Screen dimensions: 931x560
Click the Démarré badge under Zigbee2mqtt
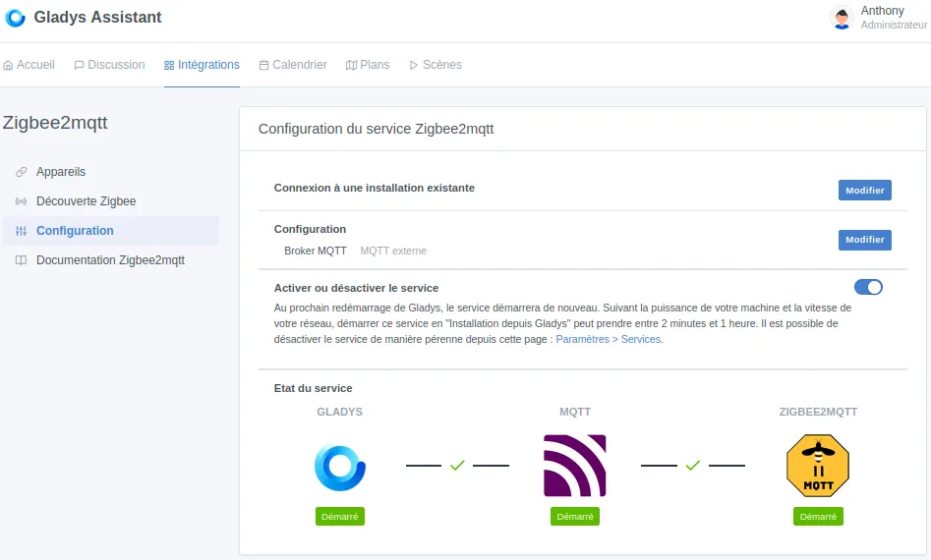coord(818,517)
